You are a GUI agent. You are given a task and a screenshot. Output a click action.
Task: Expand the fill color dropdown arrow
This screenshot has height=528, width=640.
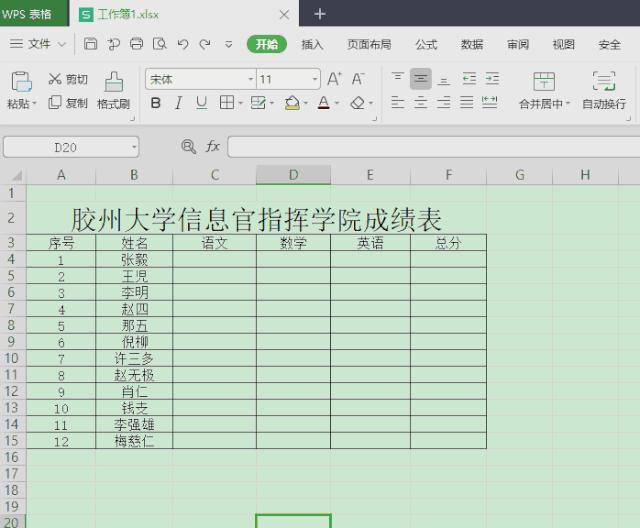pos(305,103)
